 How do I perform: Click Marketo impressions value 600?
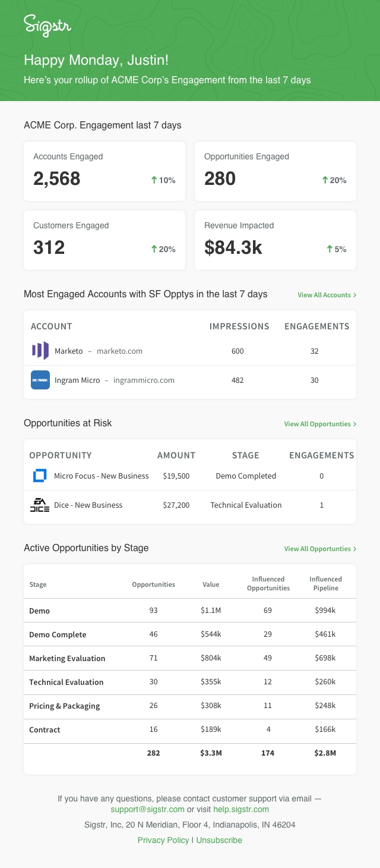click(237, 351)
